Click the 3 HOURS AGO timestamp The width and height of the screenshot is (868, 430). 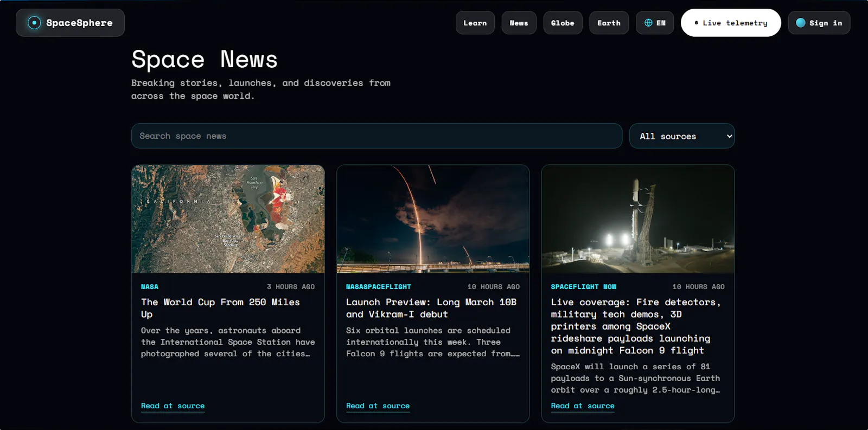coord(291,287)
